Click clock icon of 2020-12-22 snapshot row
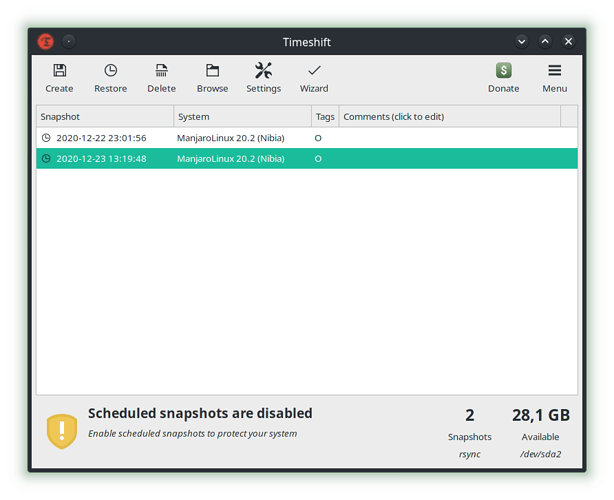The height and width of the screenshot is (500, 614). pos(46,138)
